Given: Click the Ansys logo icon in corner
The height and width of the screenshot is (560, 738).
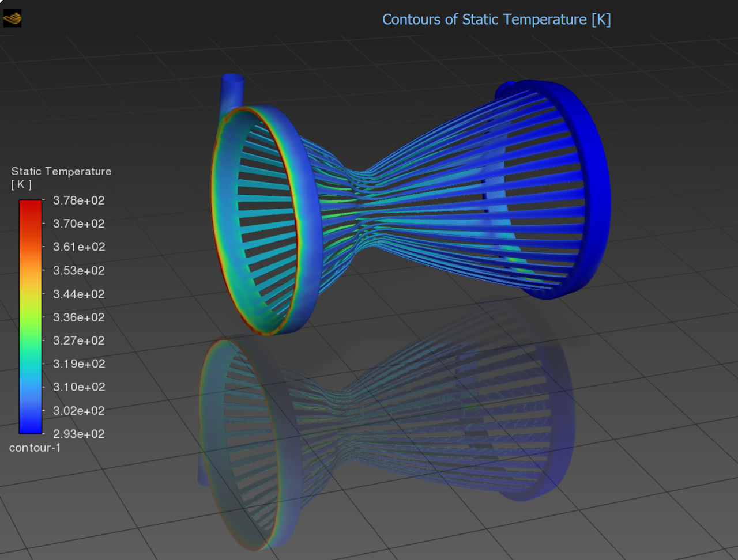Looking at the screenshot, I should [12, 18].
